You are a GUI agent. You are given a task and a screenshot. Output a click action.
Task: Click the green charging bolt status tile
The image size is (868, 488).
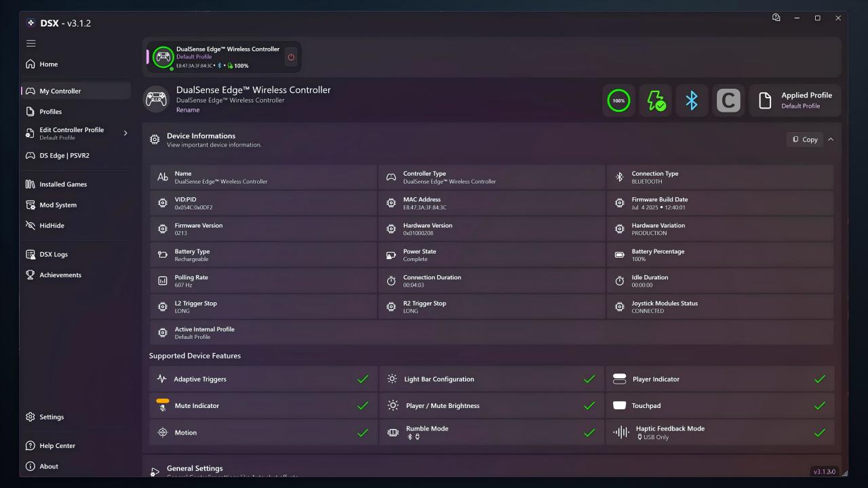pos(656,101)
